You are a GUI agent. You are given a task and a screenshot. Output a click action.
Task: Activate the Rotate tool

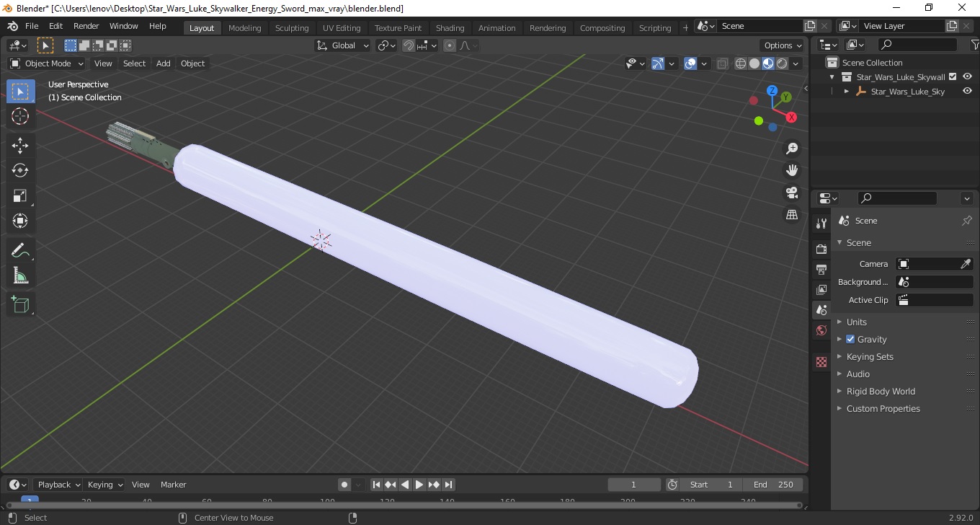click(20, 170)
